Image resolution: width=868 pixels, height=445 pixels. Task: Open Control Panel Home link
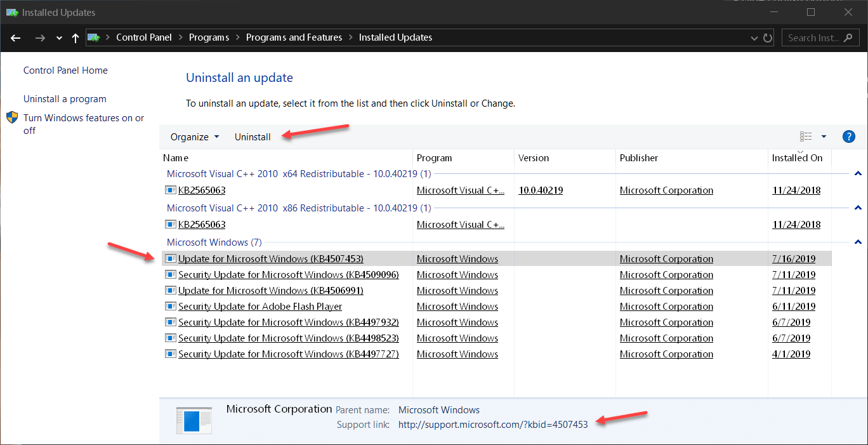[x=65, y=70]
